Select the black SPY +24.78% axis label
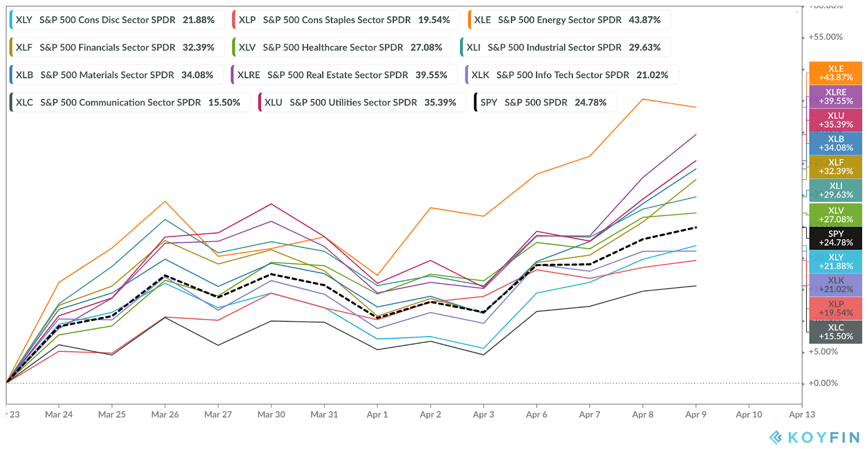868x449 pixels. tap(835, 238)
